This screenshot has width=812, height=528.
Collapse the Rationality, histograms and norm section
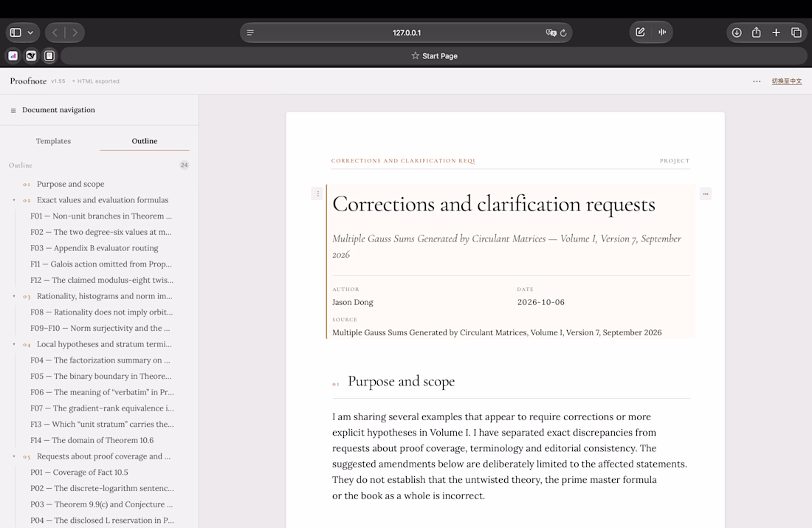click(14, 296)
